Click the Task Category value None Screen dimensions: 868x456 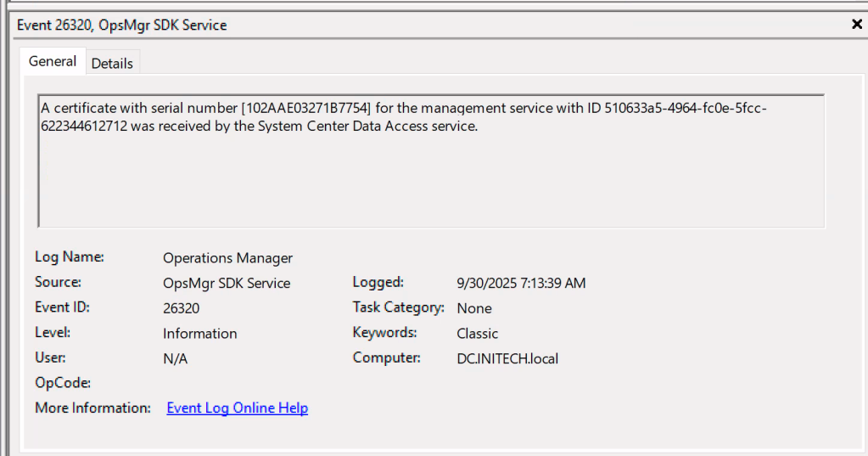pos(473,308)
